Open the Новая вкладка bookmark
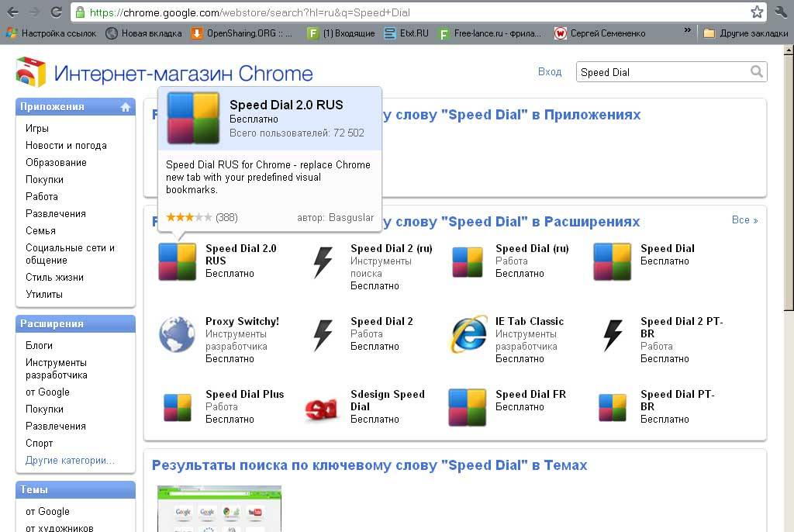 pyautogui.click(x=143, y=33)
